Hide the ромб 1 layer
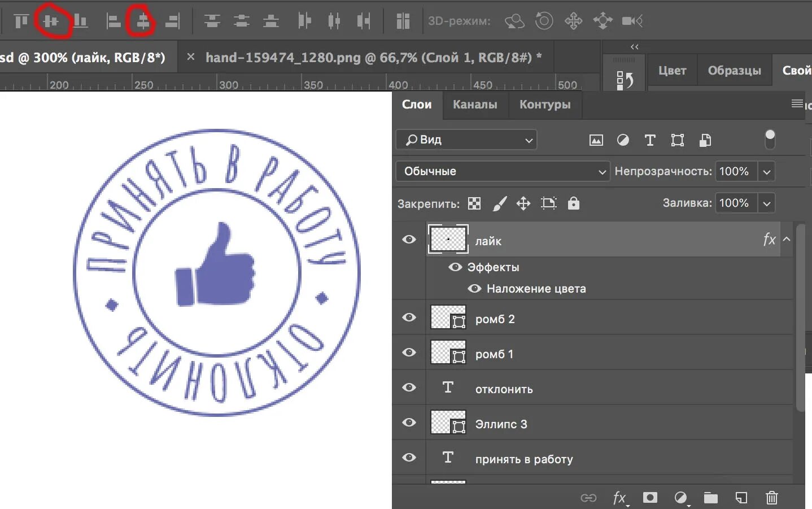The image size is (812, 509). (x=409, y=353)
